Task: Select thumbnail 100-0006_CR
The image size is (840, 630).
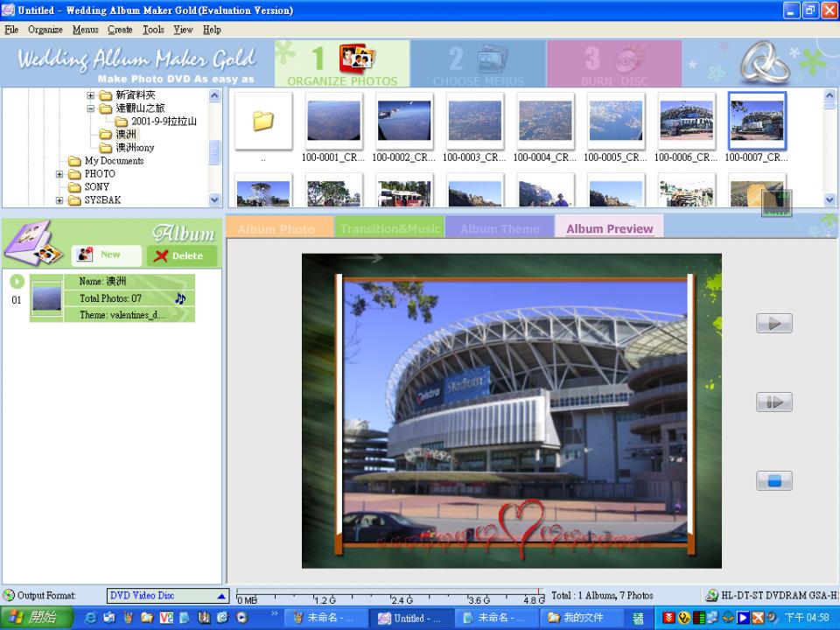Action: click(685, 122)
